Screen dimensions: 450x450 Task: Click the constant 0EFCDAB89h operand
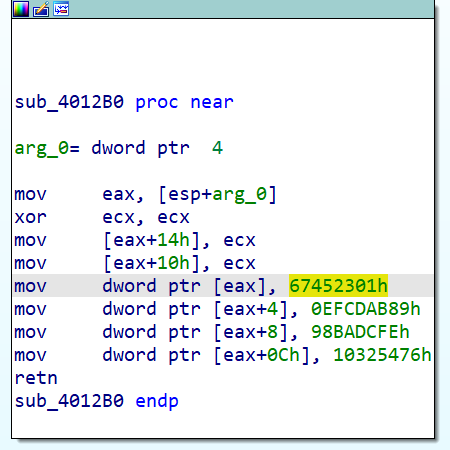click(366, 309)
